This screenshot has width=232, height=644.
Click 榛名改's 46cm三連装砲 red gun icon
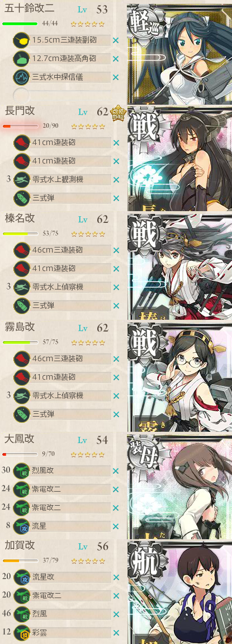(x=21, y=250)
